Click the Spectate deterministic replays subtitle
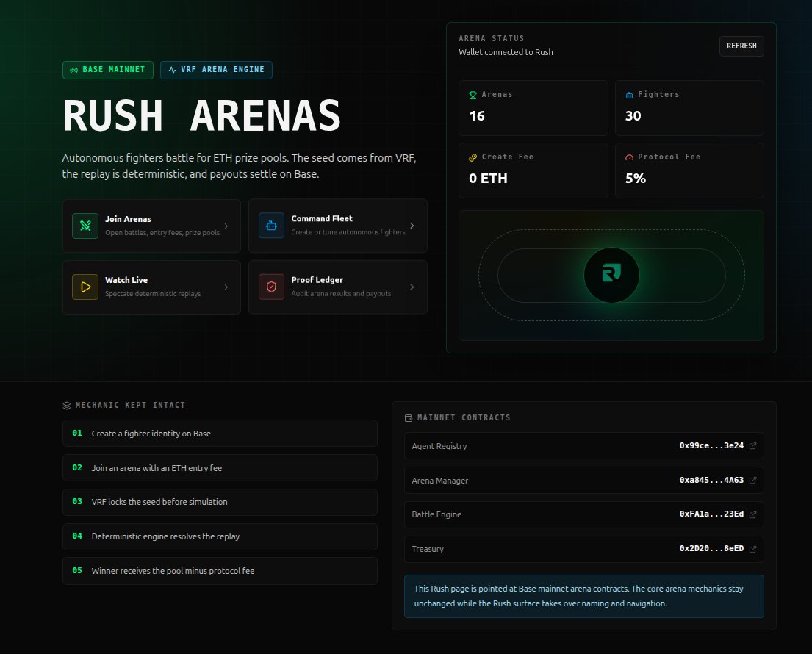812x654 pixels. tap(153, 294)
